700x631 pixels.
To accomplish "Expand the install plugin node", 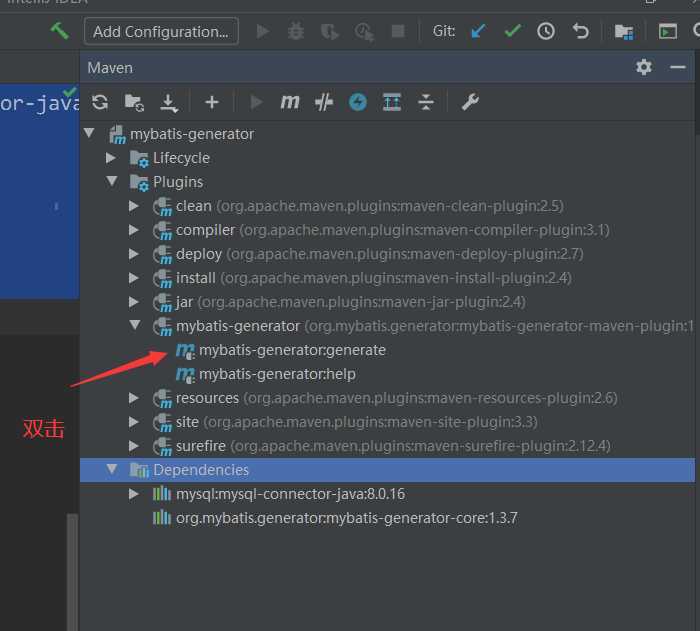I will coord(133,278).
